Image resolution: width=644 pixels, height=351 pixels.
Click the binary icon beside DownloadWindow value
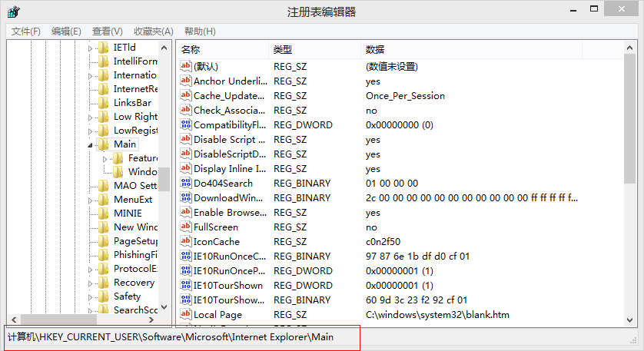point(185,198)
